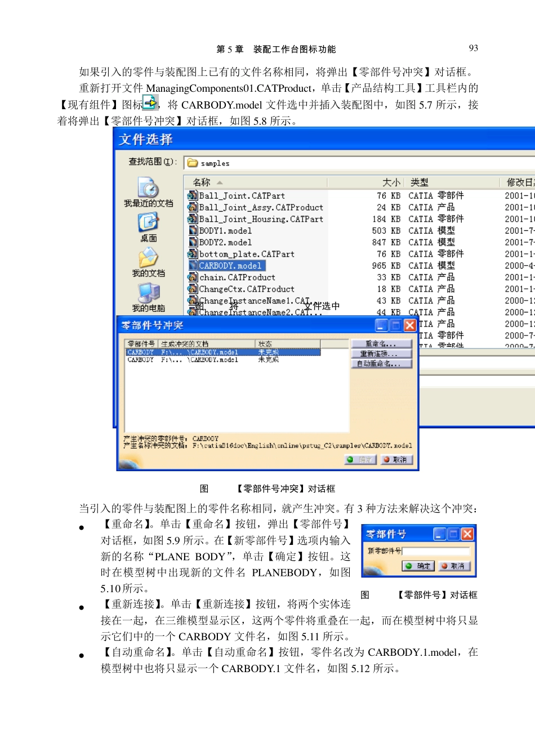This screenshot has height=756, width=535.
Task: Click the Ball_Joint.CATPart file icon
Action: (193, 196)
